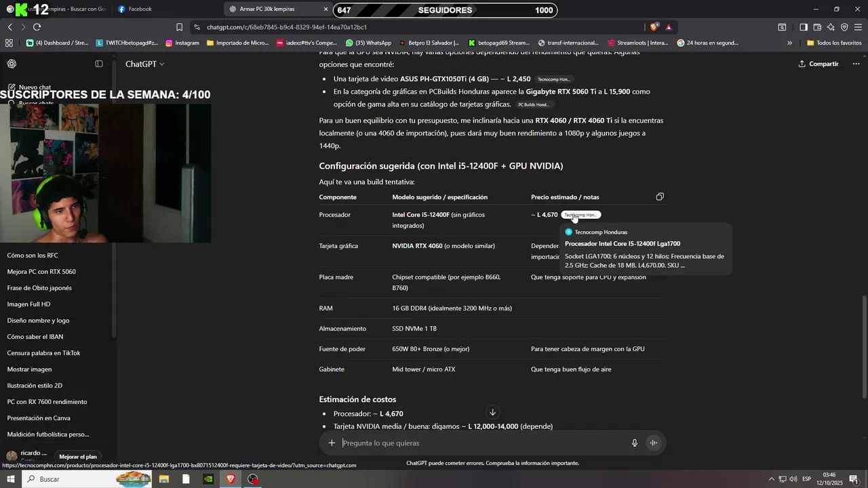Viewport: 868px width, 488px height.
Task: Activate voice mode waveform button
Action: coord(654,443)
